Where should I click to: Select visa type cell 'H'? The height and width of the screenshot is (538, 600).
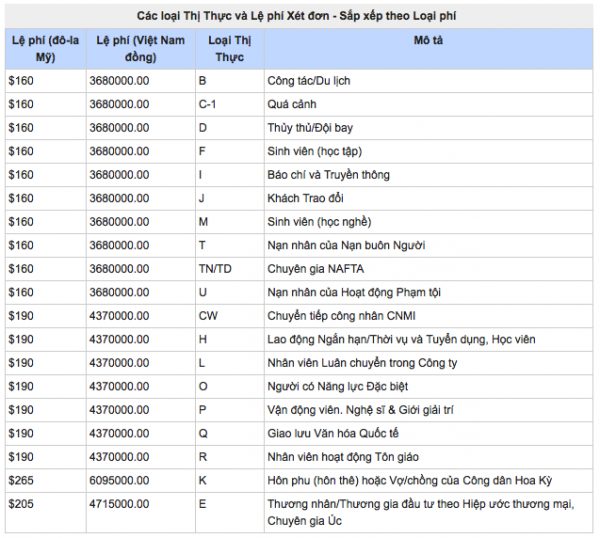pos(230,339)
